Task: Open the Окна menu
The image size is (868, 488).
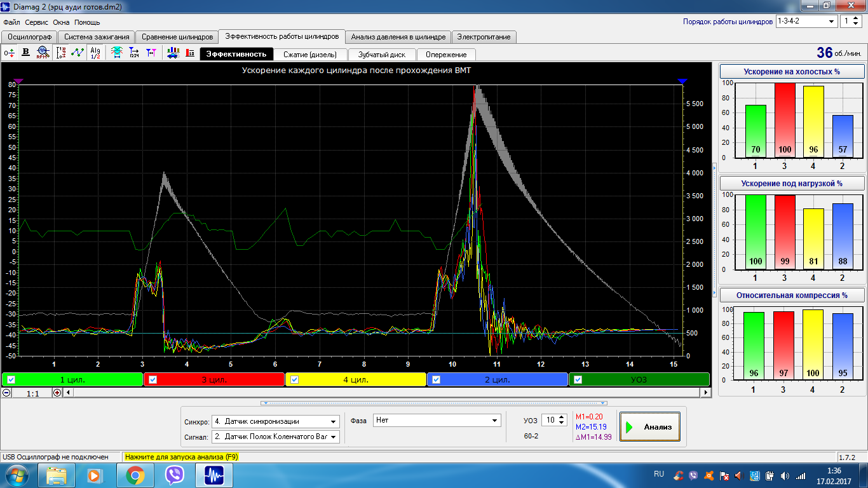Action: (x=61, y=22)
